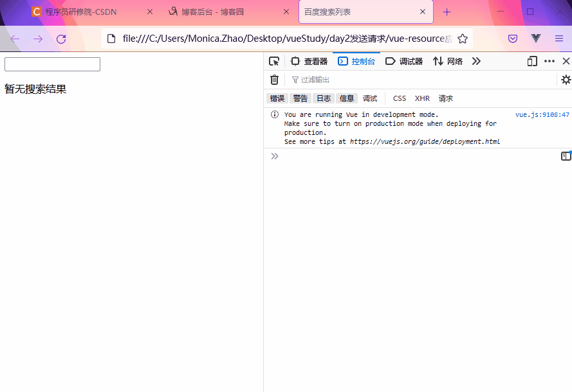Open a new browser tab with plus
Screen dimensions: 572x392
click(x=447, y=12)
